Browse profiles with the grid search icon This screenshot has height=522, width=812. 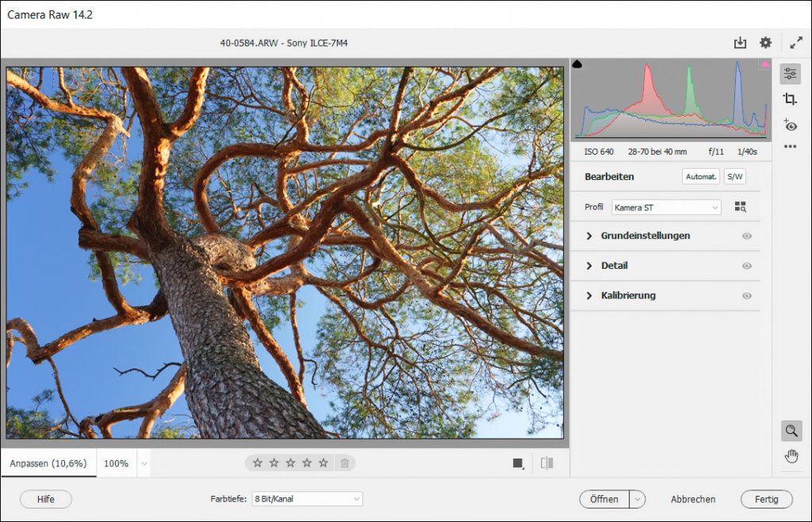[741, 207]
